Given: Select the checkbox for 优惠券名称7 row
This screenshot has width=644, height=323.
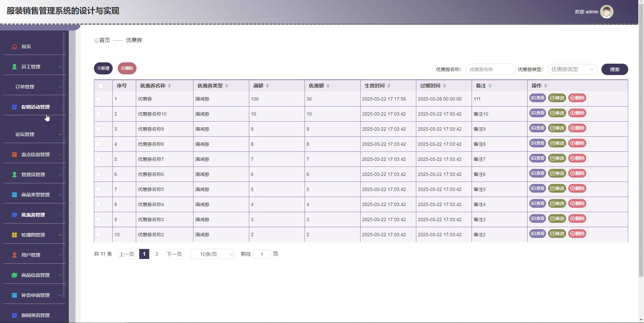Looking at the screenshot, I should tap(98, 159).
